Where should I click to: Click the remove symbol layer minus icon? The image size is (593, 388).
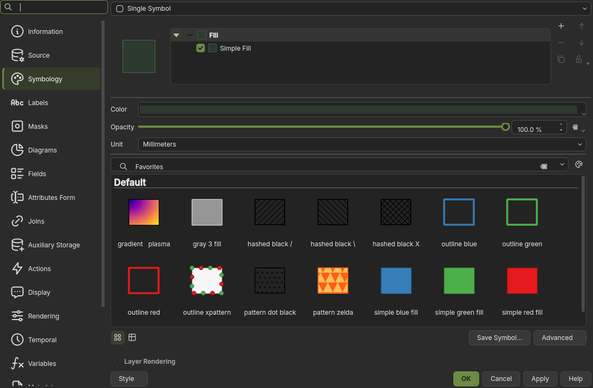click(x=561, y=43)
